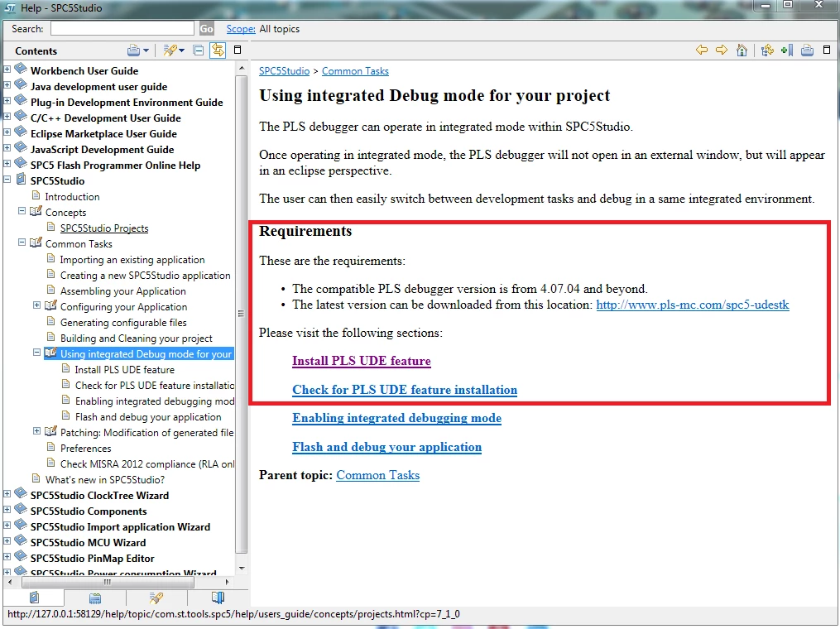The height and width of the screenshot is (629, 840).
Task: Collapse the Concepts tree node
Action: [x=22, y=210]
